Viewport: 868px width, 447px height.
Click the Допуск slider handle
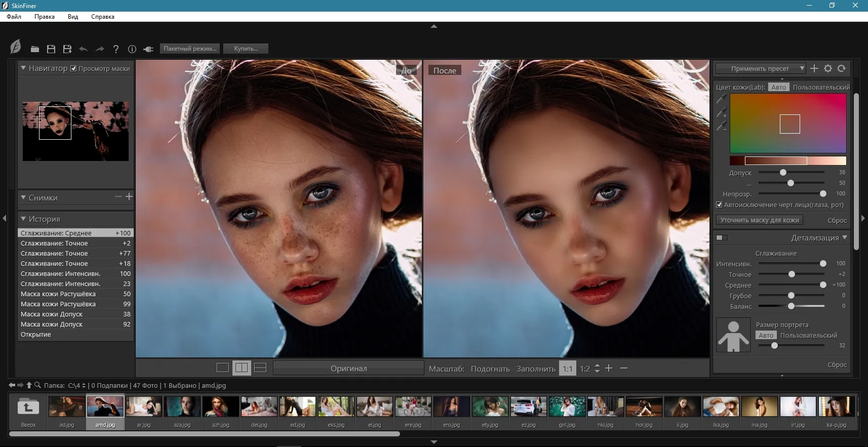[783, 172]
